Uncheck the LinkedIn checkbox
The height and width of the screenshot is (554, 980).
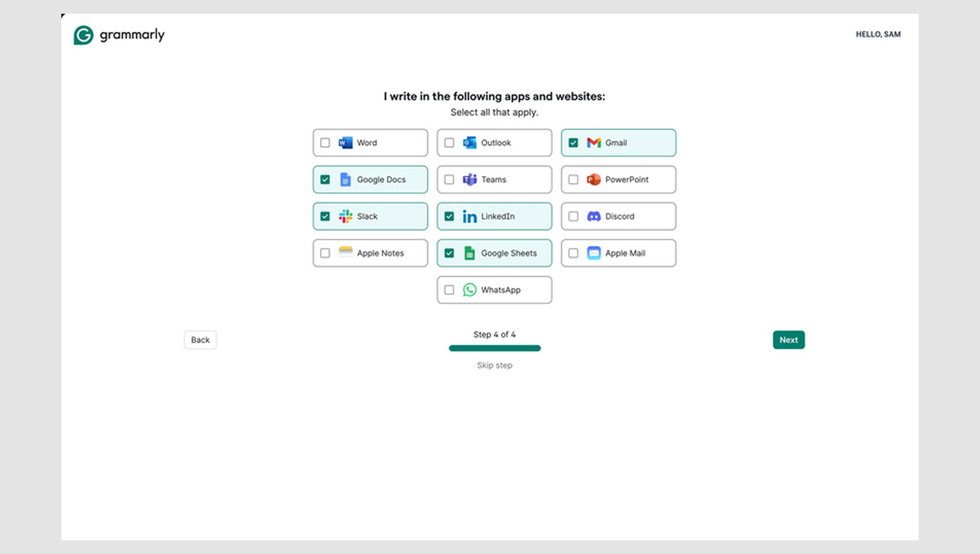[449, 216]
